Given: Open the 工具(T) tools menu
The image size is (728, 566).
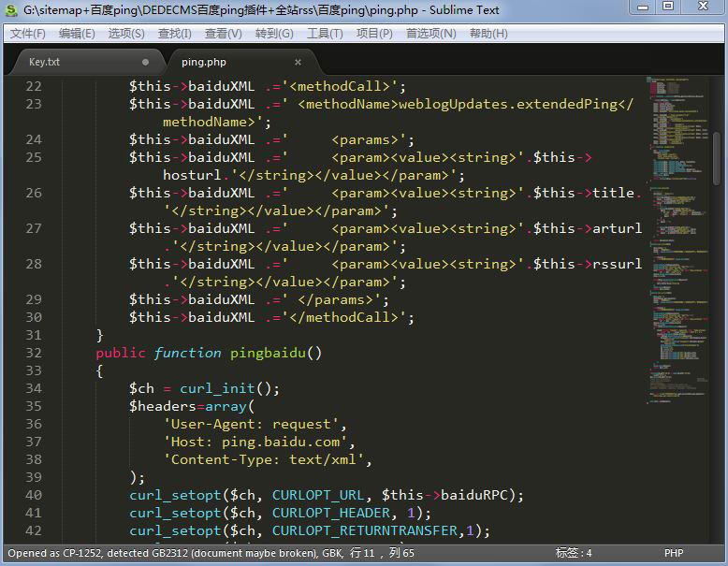Looking at the screenshot, I should [x=325, y=33].
